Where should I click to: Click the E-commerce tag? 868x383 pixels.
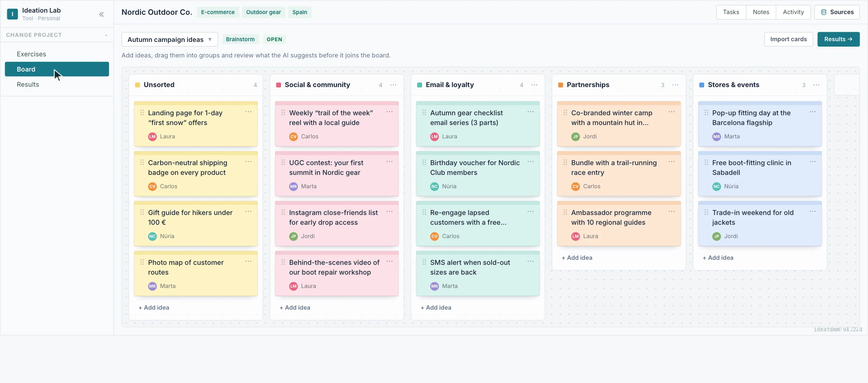pos(218,12)
